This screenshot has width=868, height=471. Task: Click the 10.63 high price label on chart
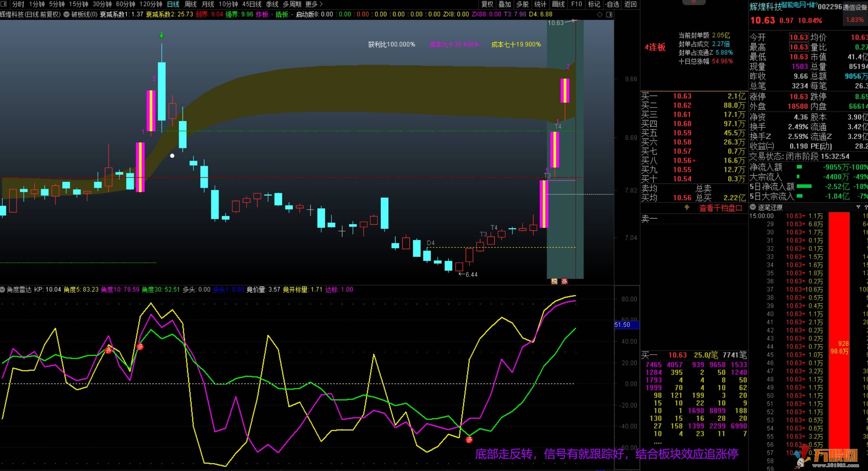pyautogui.click(x=556, y=23)
